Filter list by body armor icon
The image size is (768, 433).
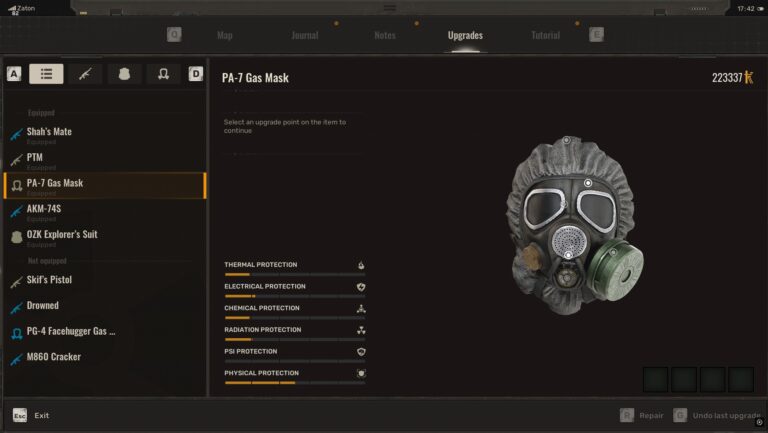coord(124,74)
